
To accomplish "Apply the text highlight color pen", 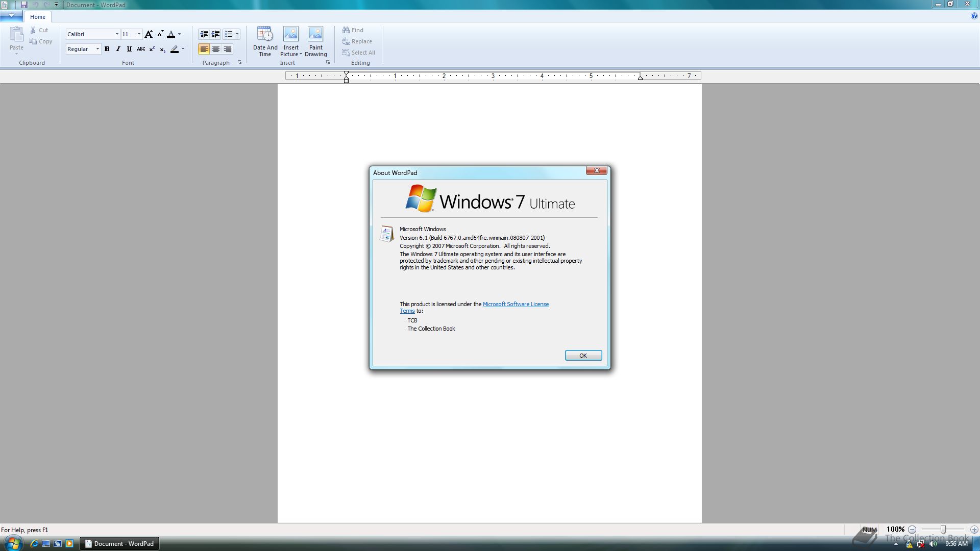I will (x=175, y=49).
